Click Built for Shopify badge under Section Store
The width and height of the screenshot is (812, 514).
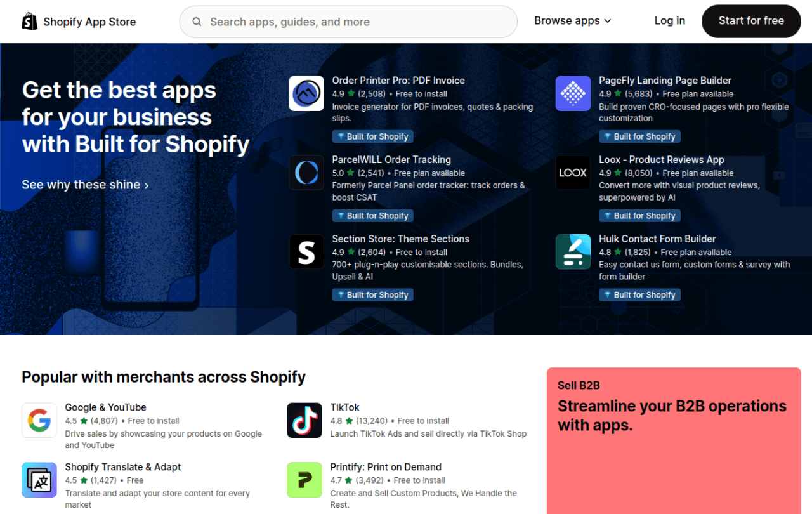[x=373, y=295]
